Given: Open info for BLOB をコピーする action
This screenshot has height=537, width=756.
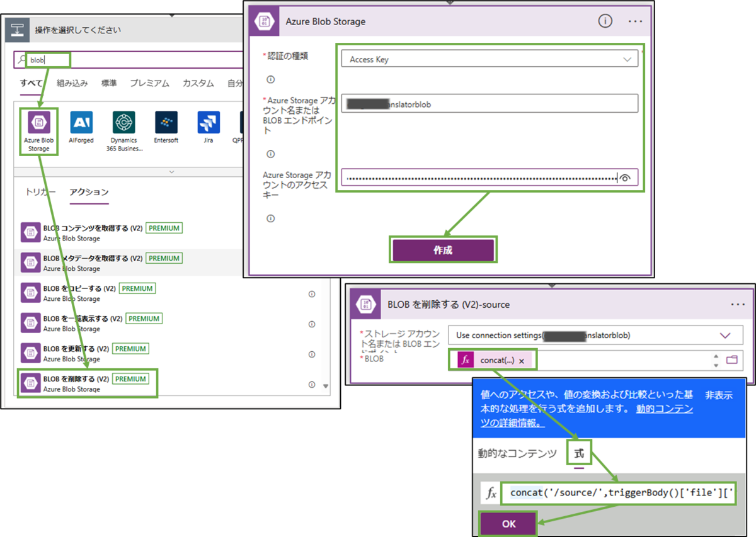Looking at the screenshot, I should tap(312, 294).
